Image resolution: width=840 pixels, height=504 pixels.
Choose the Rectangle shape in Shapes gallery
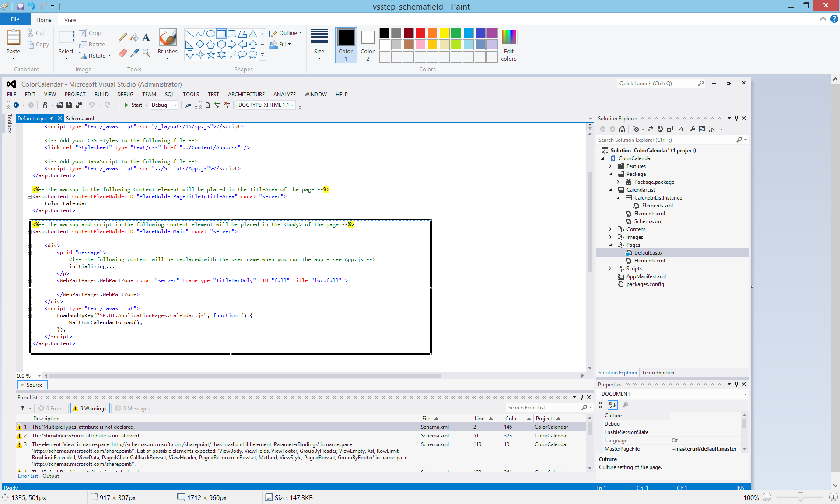(x=221, y=34)
